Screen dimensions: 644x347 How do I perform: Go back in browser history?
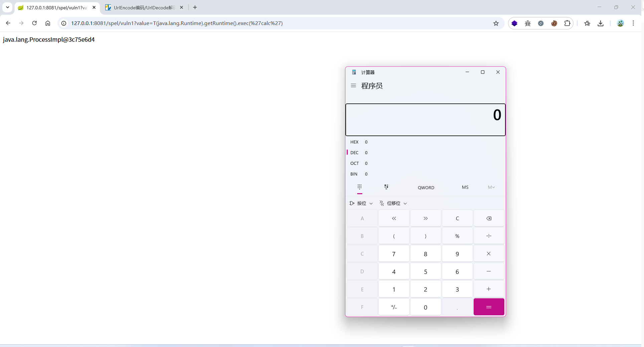pos(8,23)
